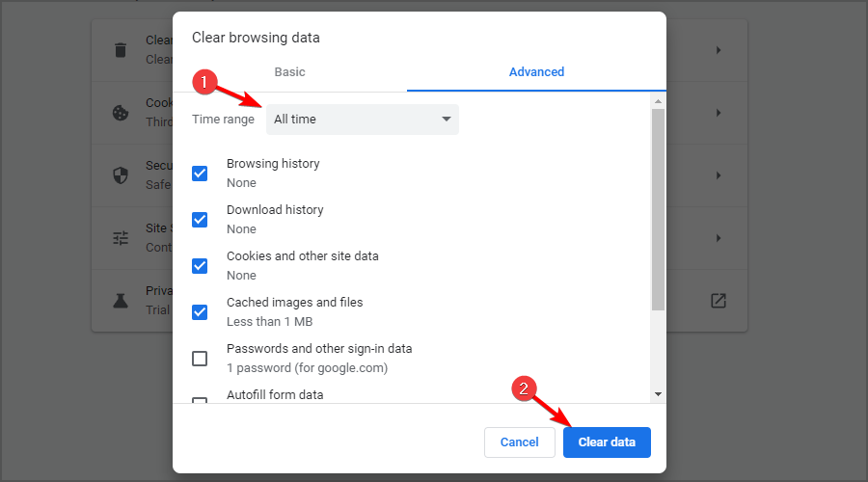The width and height of the screenshot is (868, 482).
Task: Click the security shield icon
Action: point(120,175)
